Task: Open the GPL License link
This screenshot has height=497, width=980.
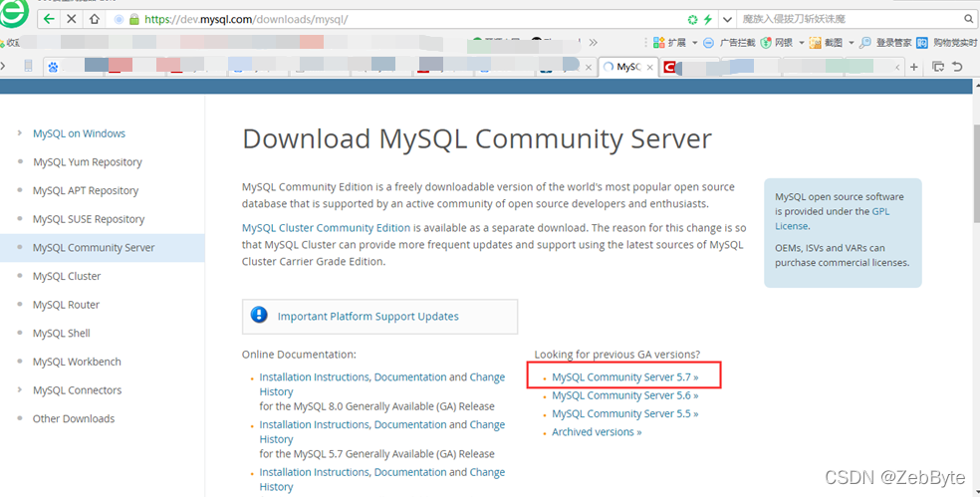Action: point(833,219)
